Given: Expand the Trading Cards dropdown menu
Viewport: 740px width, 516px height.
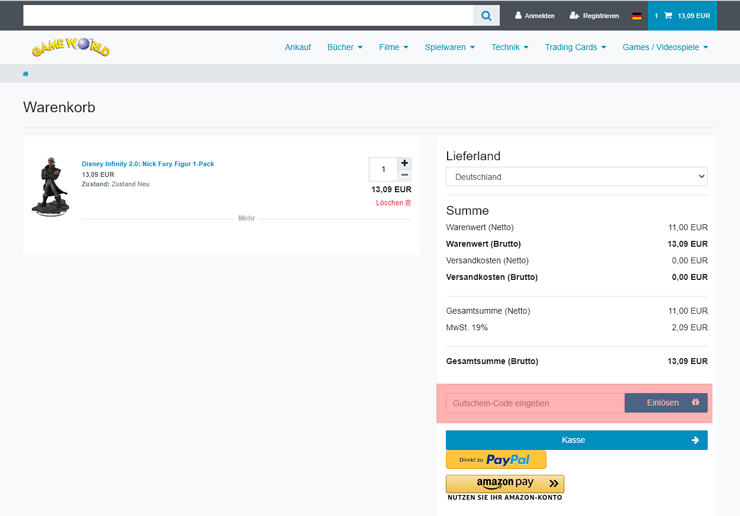Looking at the screenshot, I should tap(575, 47).
